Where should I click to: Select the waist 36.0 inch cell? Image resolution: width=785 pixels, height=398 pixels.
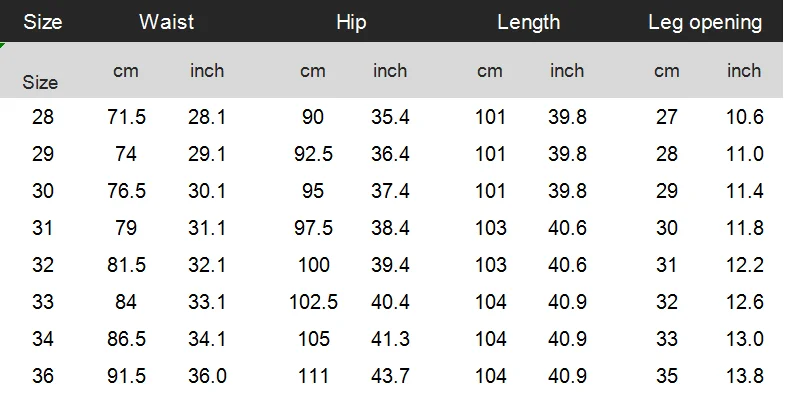click(x=207, y=376)
